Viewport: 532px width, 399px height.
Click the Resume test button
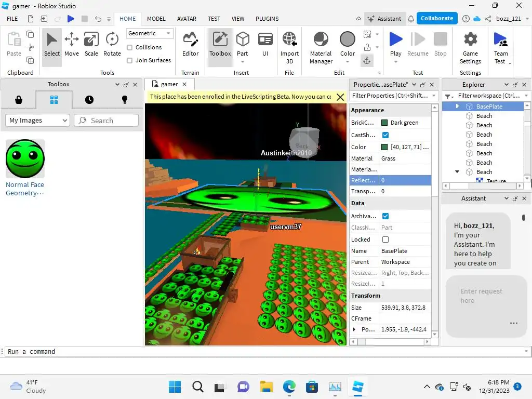[x=418, y=45]
